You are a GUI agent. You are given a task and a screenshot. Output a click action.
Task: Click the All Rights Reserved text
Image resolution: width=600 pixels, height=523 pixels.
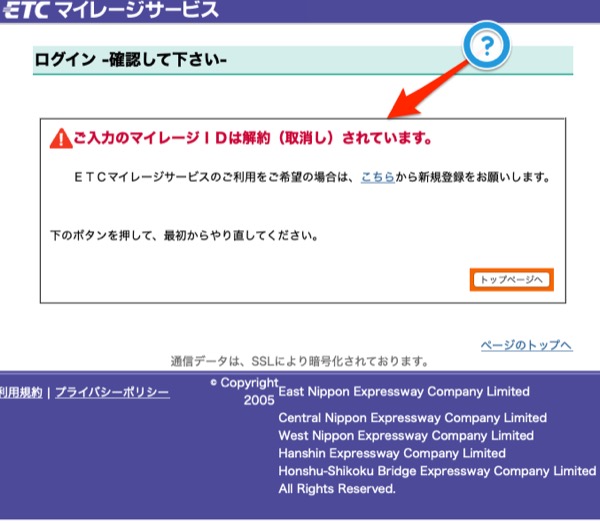pos(337,489)
